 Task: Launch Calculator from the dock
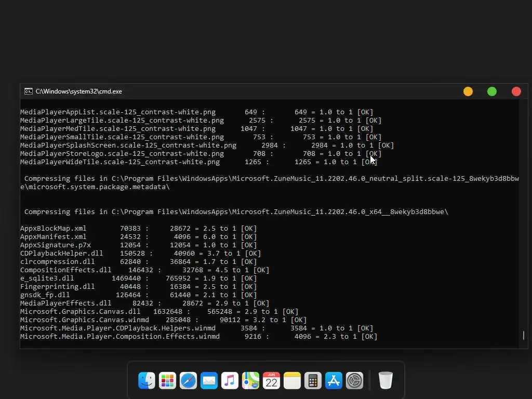[x=313, y=381]
